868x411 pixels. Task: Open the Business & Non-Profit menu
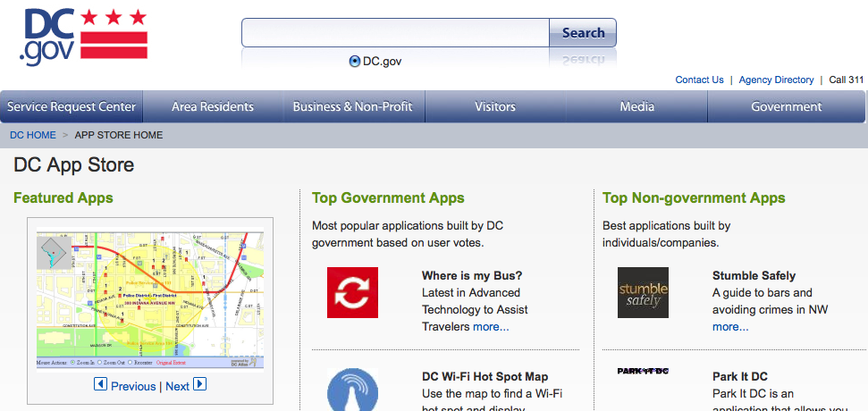(352, 106)
